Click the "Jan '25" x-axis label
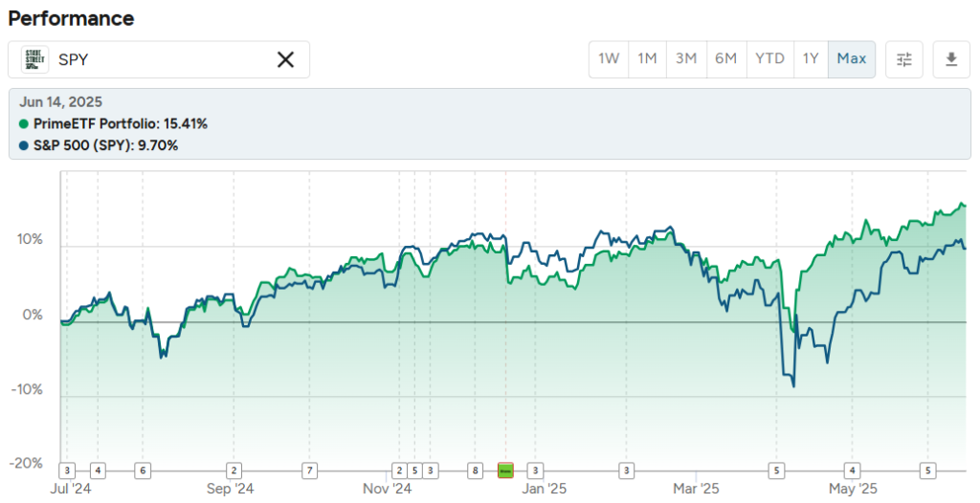 pyautogui.click(x=544, y=489)
